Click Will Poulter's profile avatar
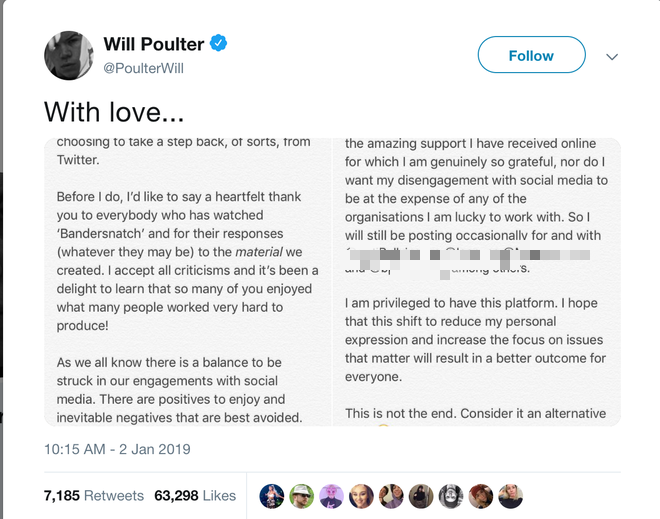660x519 pixels. click(69, 55)
